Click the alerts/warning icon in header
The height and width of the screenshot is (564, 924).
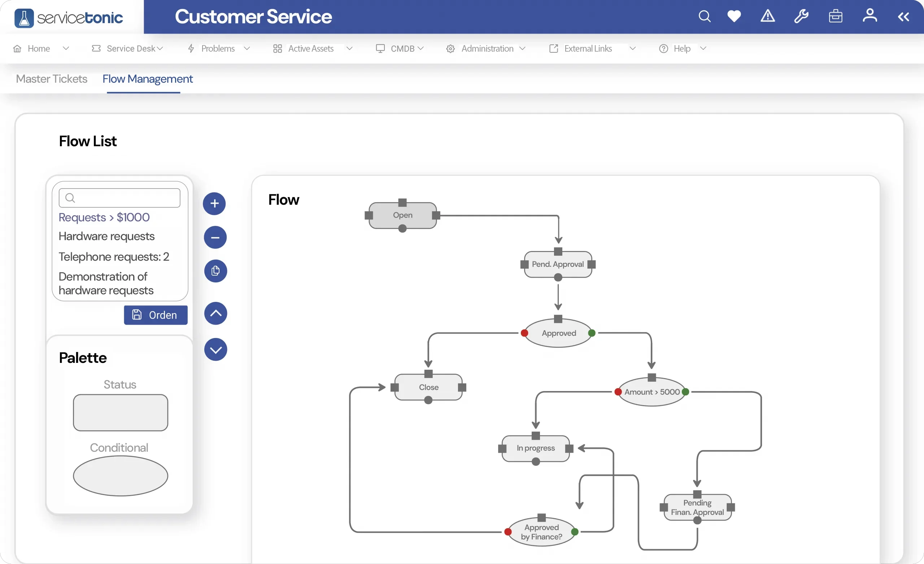768,17
